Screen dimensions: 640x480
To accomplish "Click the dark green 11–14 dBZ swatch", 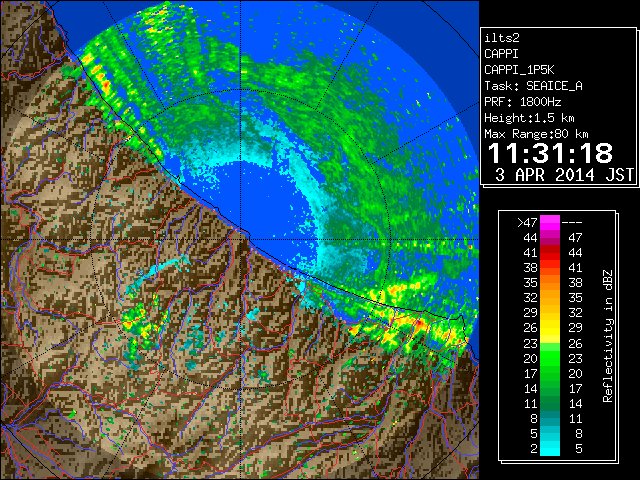I will pyautogui.click(x=550, y=403).
